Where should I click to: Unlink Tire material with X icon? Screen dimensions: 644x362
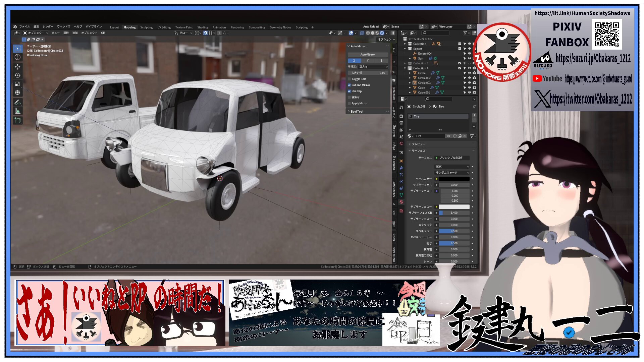click(465, 136)
